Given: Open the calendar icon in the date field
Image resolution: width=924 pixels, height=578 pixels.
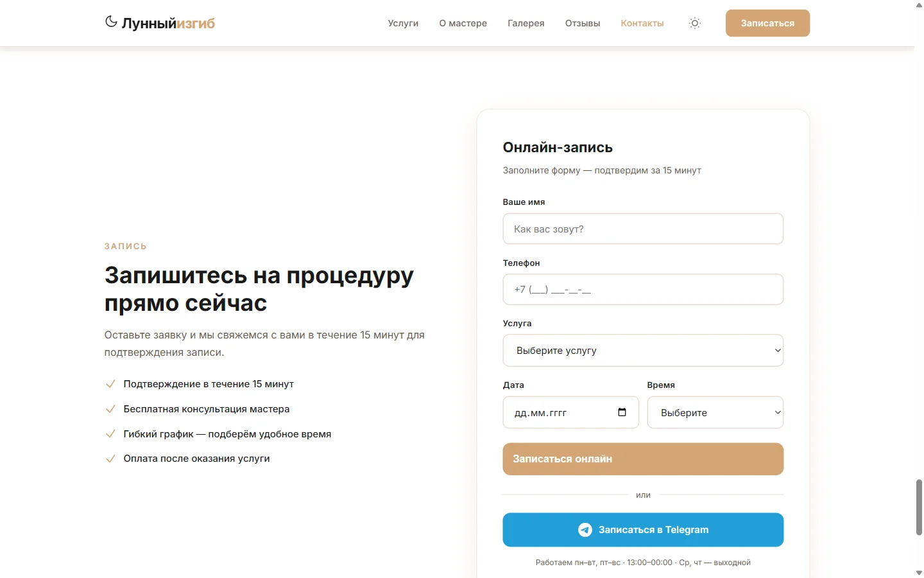Looking at the screenshot, I should 622,412.
